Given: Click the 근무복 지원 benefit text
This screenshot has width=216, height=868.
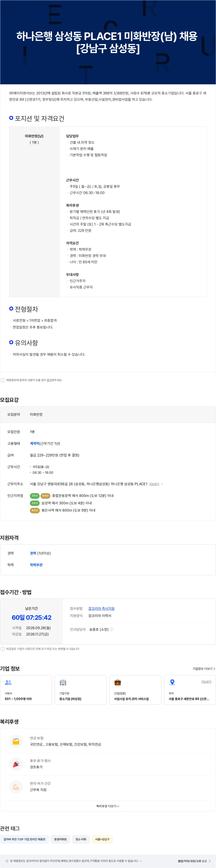Looking at the screenshot, I should click(x=38, y=790).
